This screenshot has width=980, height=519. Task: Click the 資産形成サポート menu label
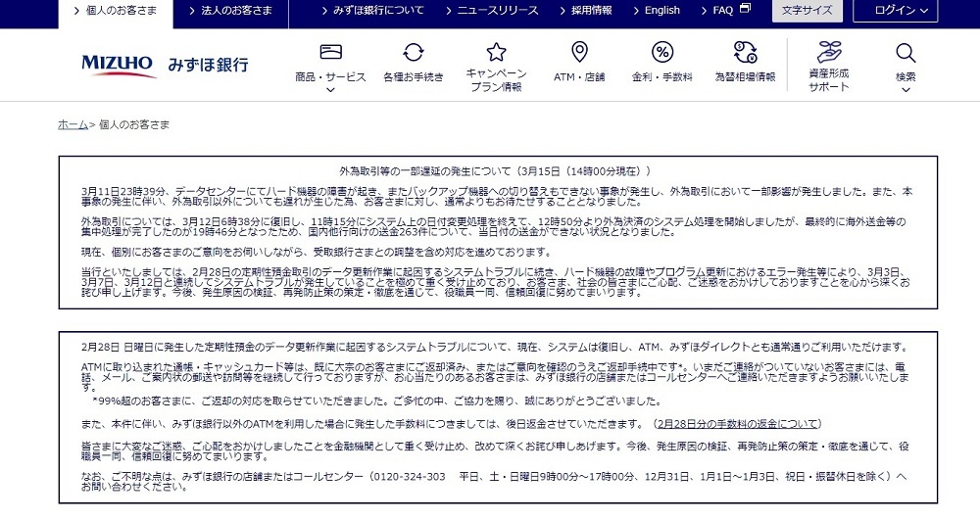(829, 80)
